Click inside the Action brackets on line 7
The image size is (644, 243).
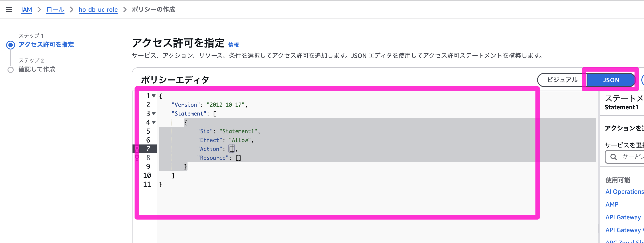click(232, 149)
